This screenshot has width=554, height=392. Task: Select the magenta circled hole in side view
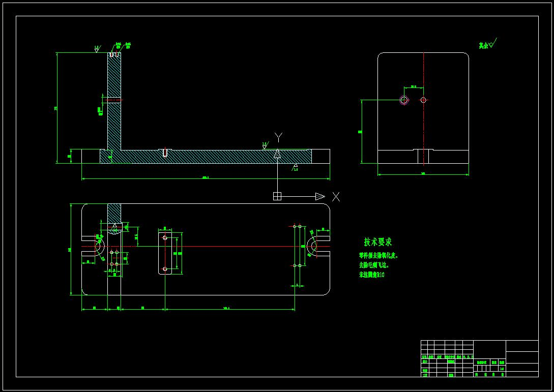point(404,100)
